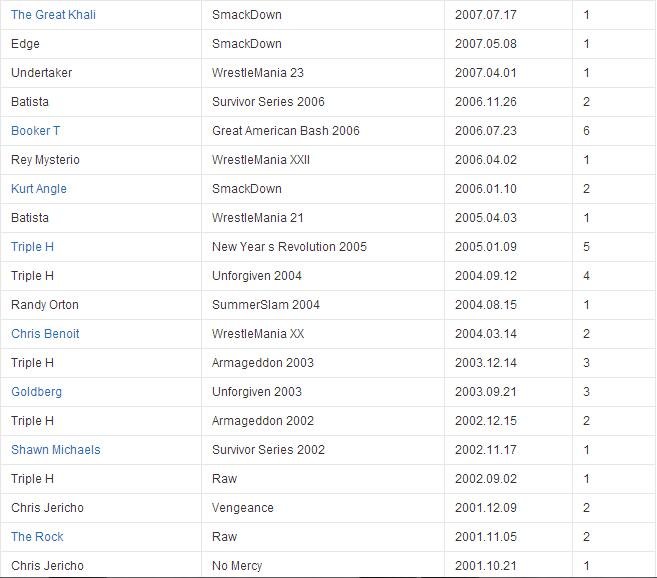Visit the Chris Benoit link

click(x=45, y=334)
